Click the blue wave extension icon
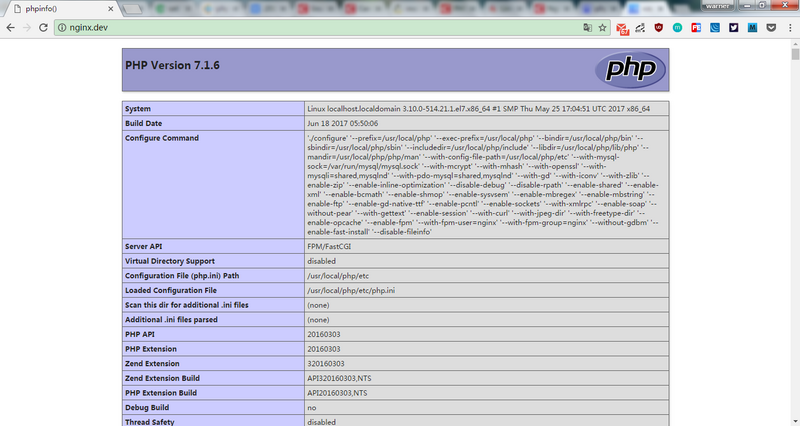Image resolution: width=800 pixels, height=426 pixels. click(x=715, y=28)
